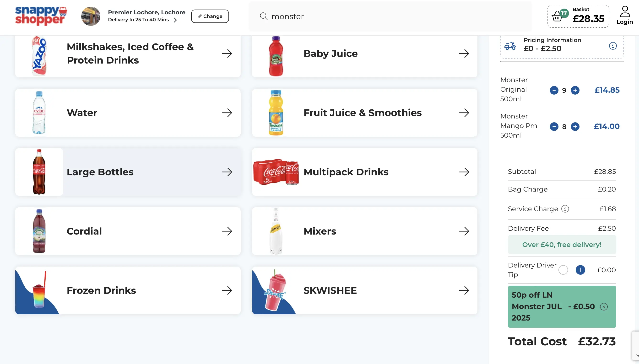639x364 pixels.
Task: Click the monster search field
Action: [x=390, y=16]
